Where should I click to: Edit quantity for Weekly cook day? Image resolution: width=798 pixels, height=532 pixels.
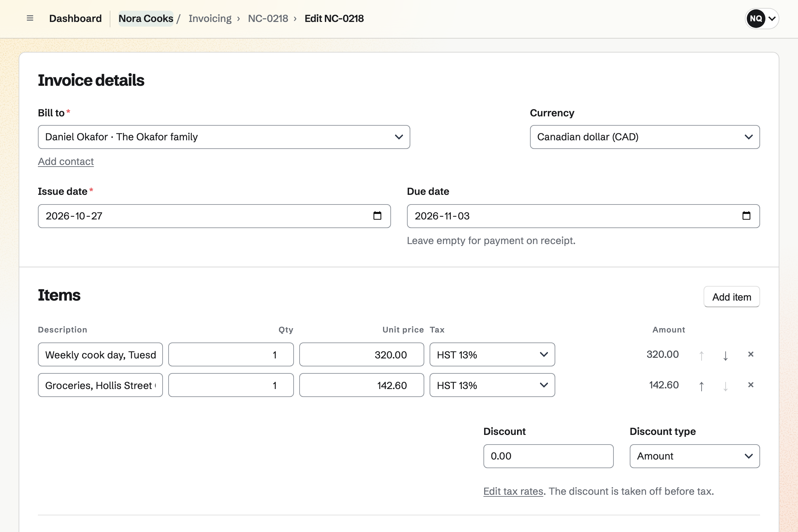pos(231,354)
